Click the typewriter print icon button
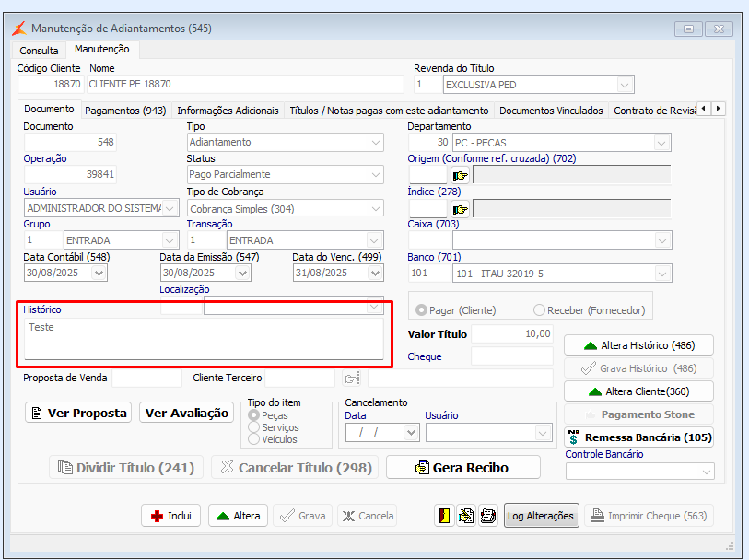This screenshot has height=560, width=749. (x=487, y=516)
